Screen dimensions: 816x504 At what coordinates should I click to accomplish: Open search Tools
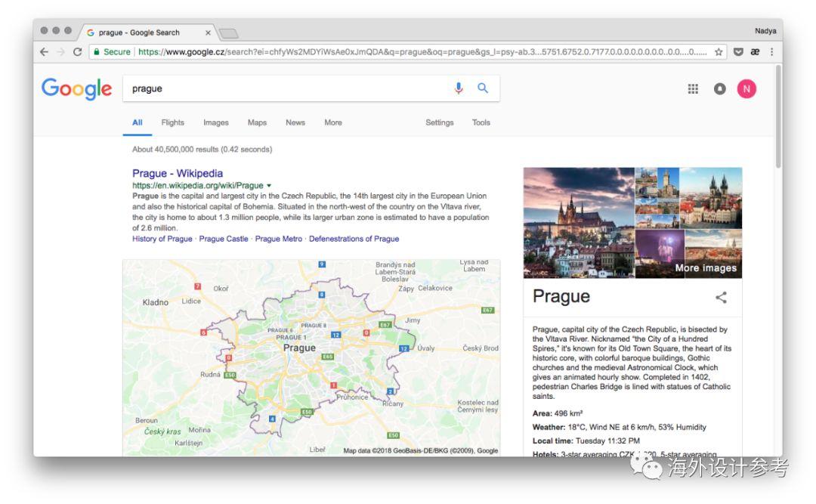click(481, 122)
